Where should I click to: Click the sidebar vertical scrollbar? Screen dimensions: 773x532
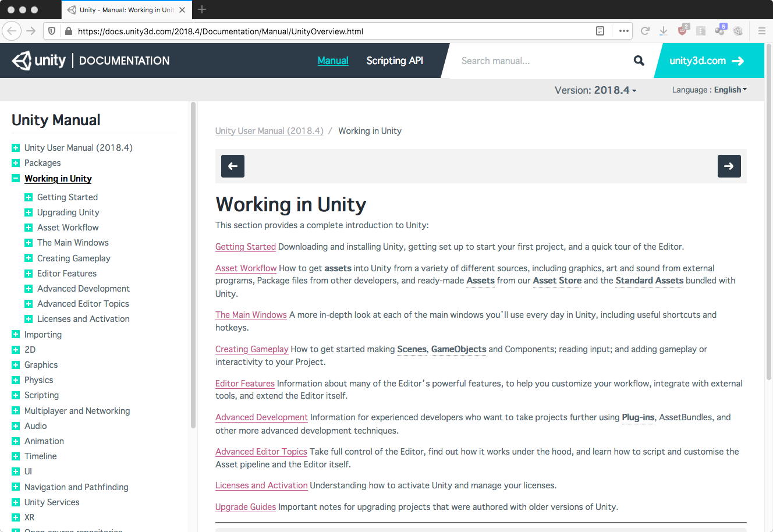[x=193, y=265]
